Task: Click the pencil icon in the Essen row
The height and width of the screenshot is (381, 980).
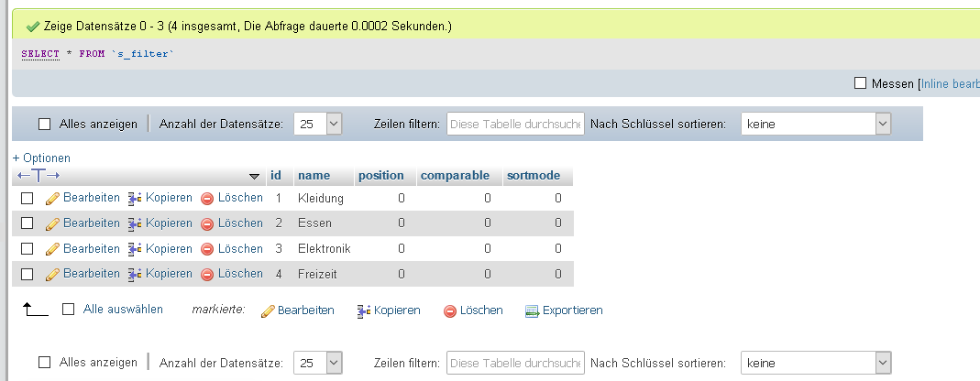Action: tap(52, 223)
